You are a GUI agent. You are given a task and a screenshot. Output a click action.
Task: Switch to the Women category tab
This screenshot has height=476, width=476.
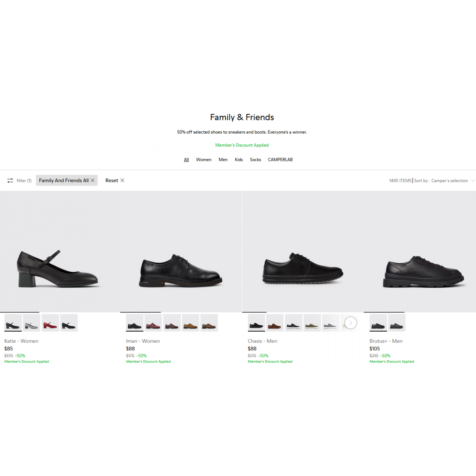coord(203,160)
